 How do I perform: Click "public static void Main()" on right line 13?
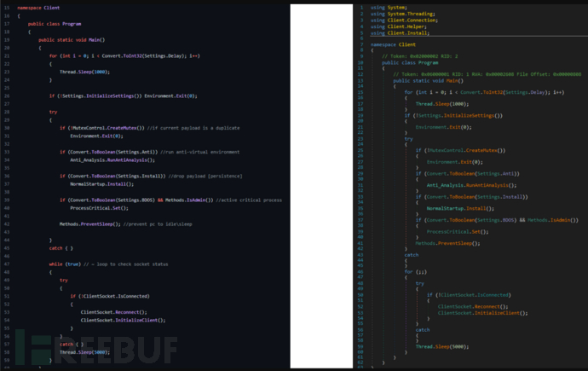(429, 81)
